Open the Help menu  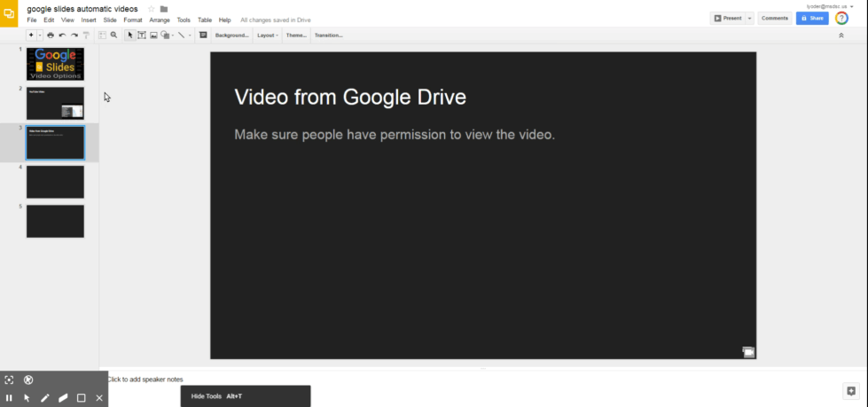pyautogui.click(x=224, y=20)
